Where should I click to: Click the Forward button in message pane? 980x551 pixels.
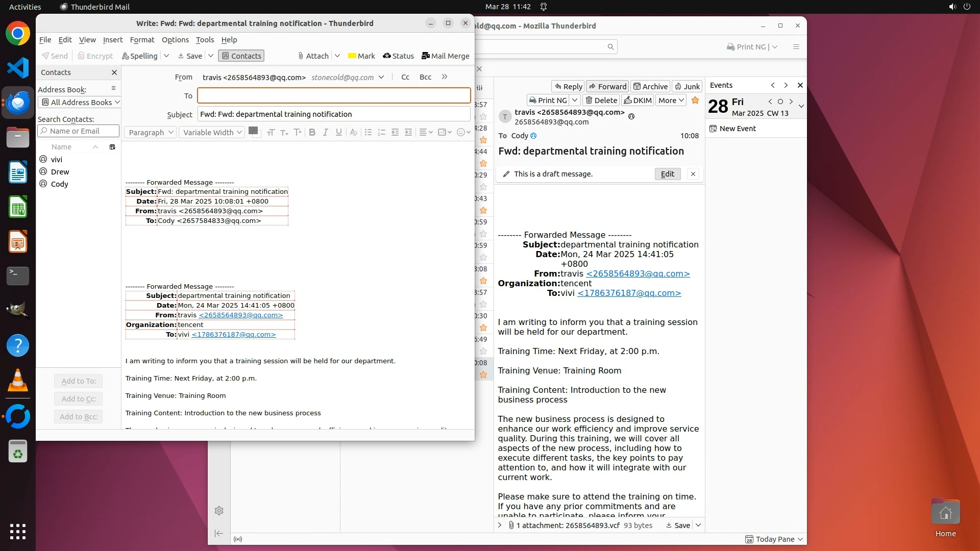[607, 87]
